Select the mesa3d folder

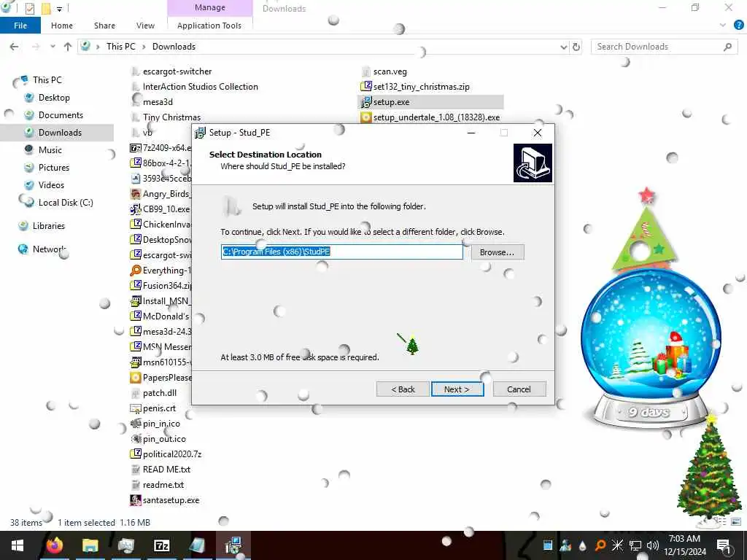(x=158, y=102)
